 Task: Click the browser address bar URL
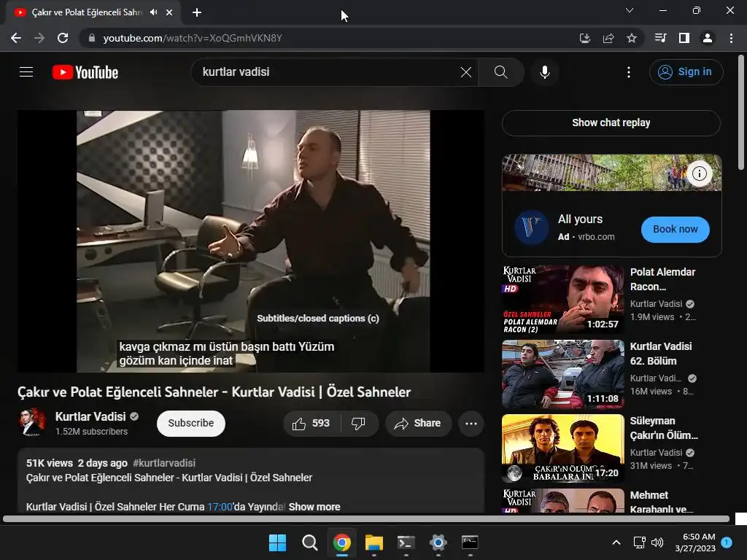pyautogui.click(x=193, y=38)
